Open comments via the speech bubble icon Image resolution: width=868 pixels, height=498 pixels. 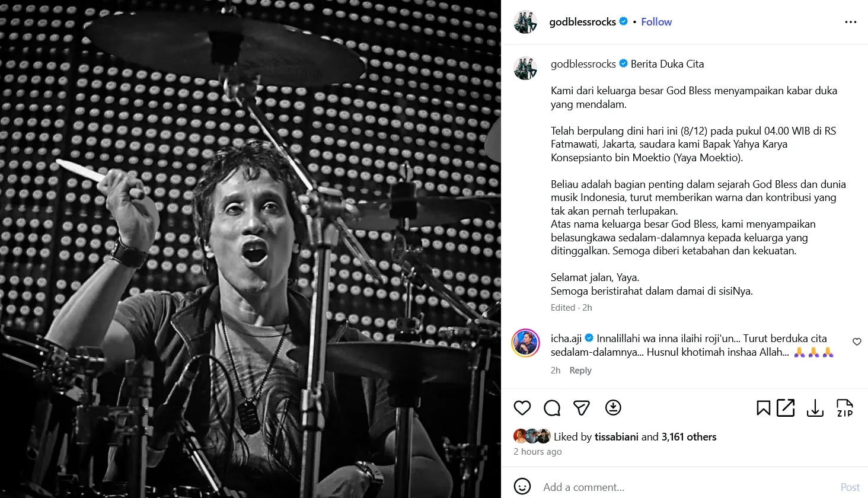[551, 408]
